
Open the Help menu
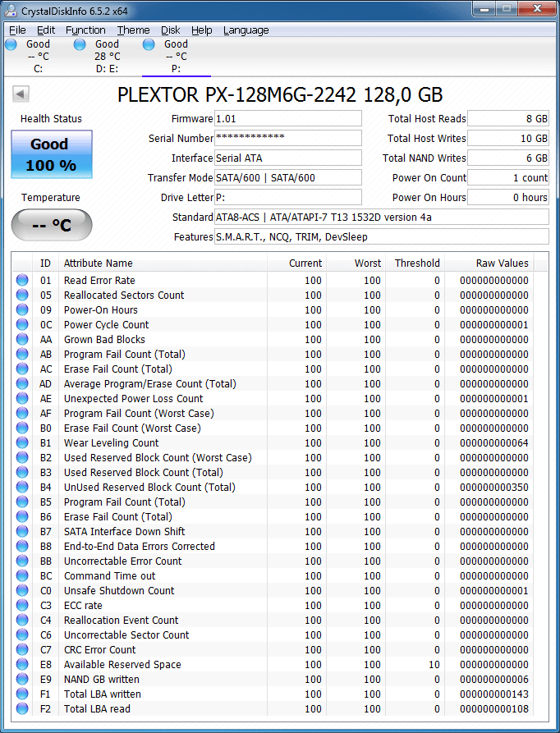[x=201, y=30]
